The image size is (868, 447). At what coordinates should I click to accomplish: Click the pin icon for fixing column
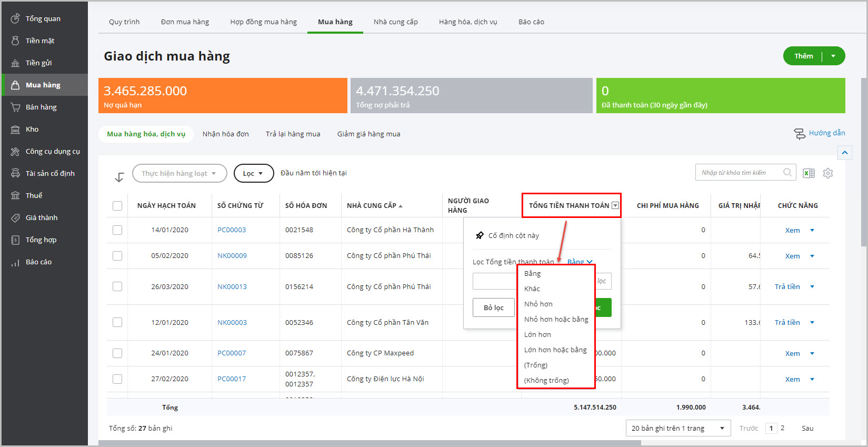click(480, 235)
